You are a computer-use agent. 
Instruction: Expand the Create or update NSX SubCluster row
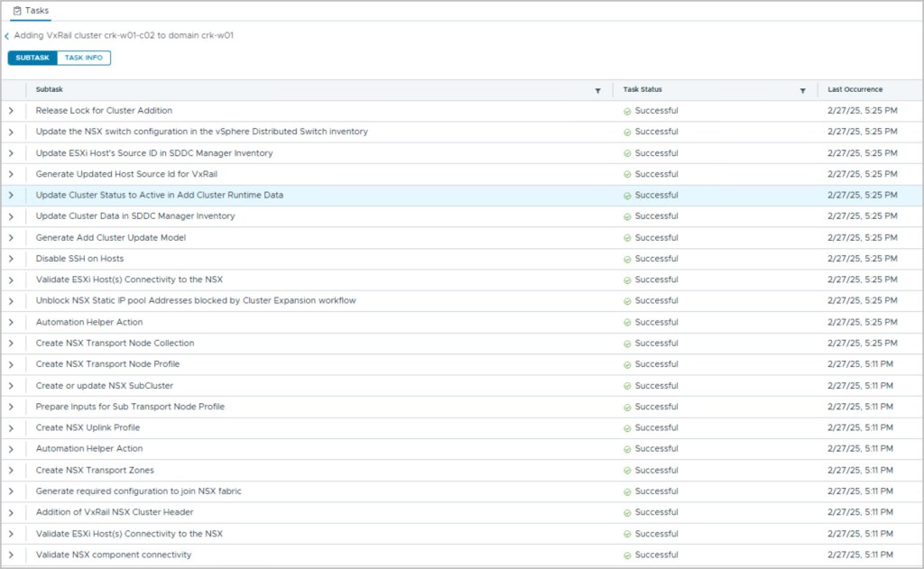[12, 386]
